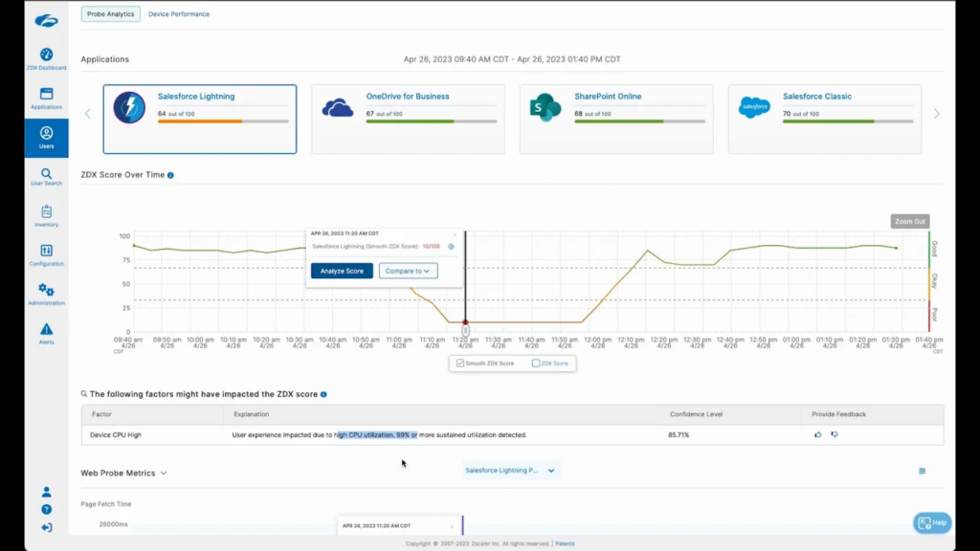Image resolution: width=980 pixels, height=551 pixels.
Task: Open the Compare to dropdown
Action: click(x=408, y=271)
